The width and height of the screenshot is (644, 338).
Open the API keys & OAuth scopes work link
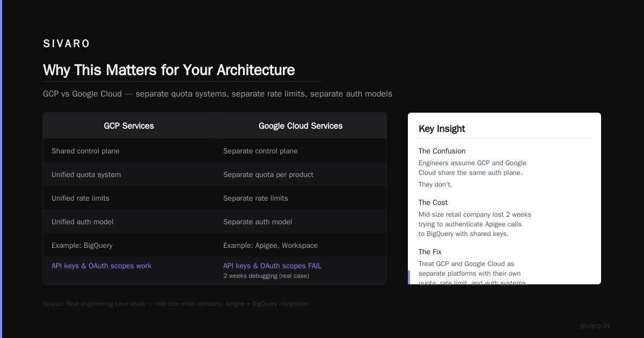tap(101, 266)
